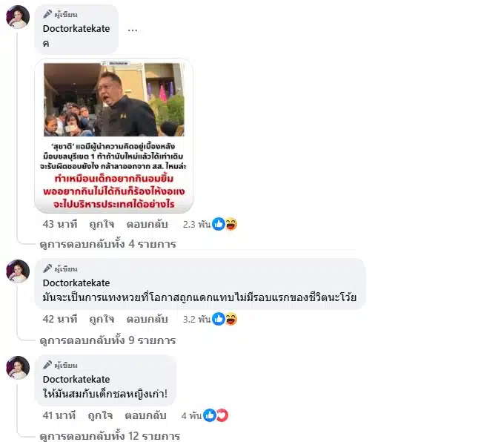Click the haha emoji on 3.2 พัน comment
Screen dimensions: 504x442
coord(231,319)
